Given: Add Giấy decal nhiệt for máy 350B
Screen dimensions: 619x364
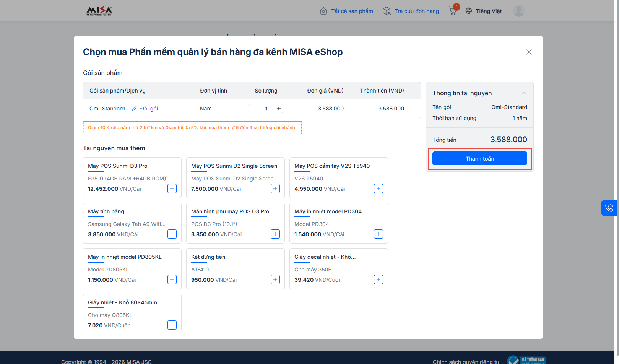Looking at the screenshot, I should pos(379,279).
